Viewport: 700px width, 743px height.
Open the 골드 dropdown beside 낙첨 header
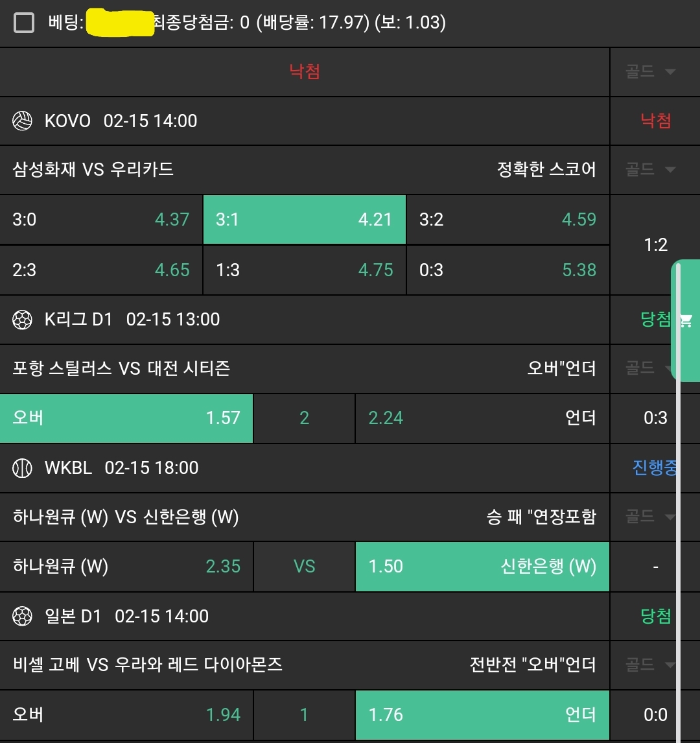tap(650, 72)
